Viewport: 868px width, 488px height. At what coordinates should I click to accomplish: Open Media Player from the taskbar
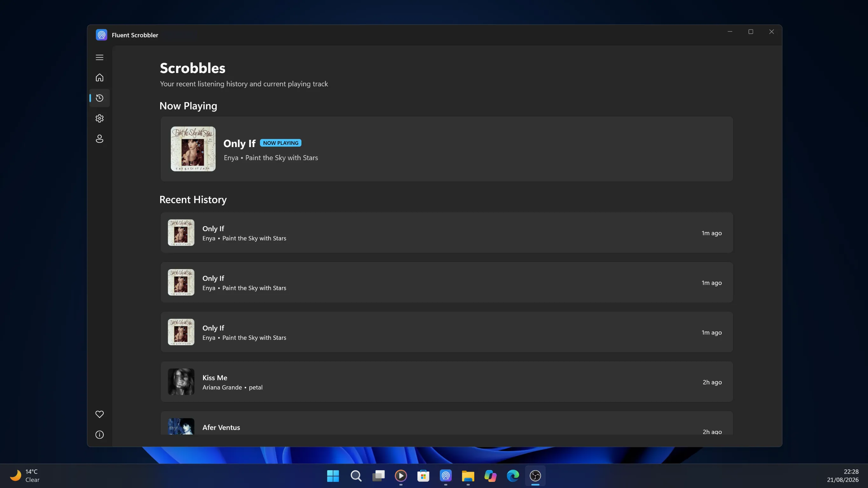[x=401, y=476]
